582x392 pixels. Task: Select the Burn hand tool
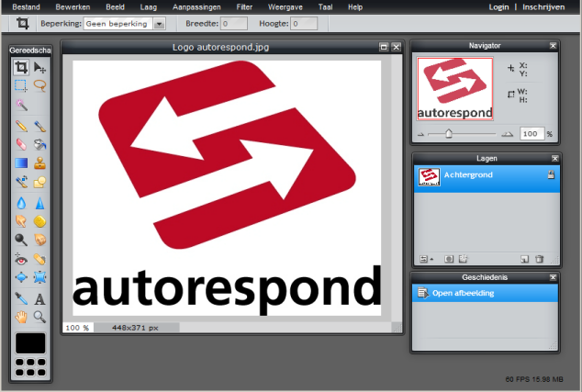click(x=39, y=240)
